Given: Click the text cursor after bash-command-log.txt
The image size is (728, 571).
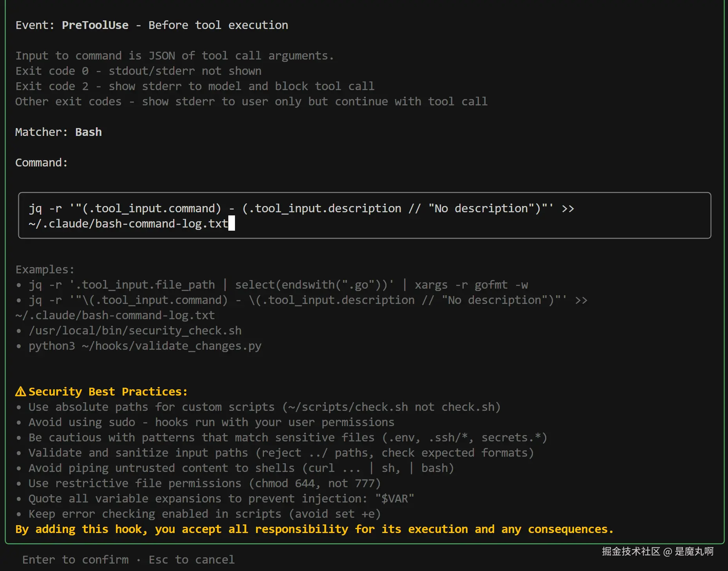Looking at the screenshot, I should [231, 224].
